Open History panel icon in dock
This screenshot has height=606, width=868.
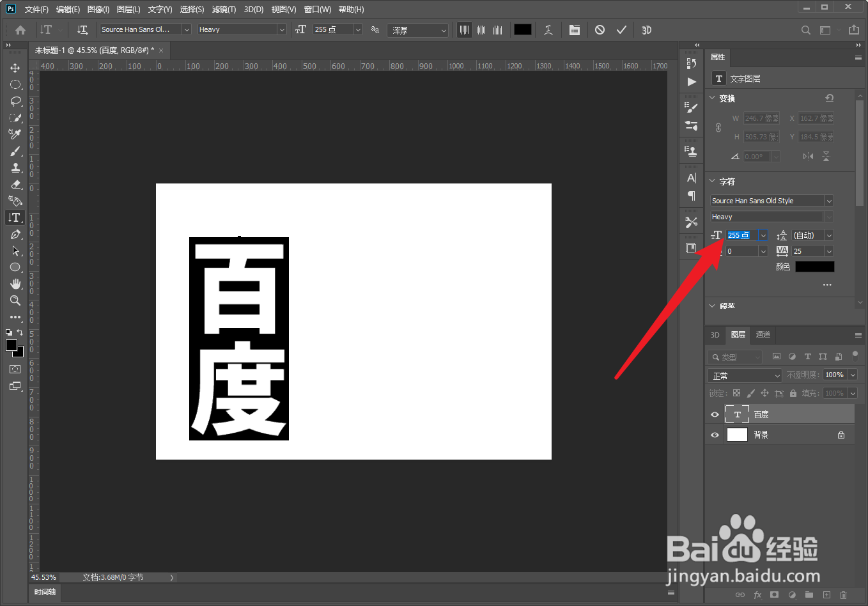[x=692, y=63]
